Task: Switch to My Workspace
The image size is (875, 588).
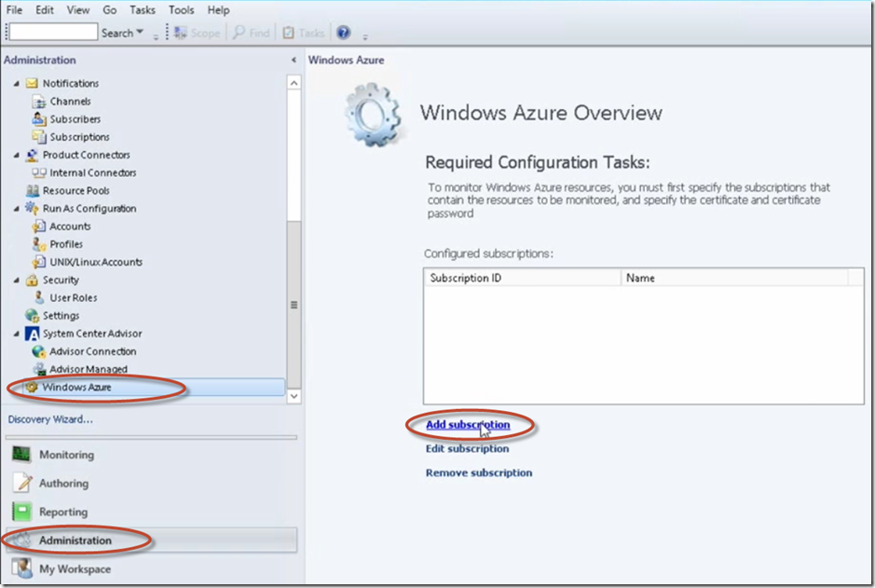Action: [x=151, y=569]
